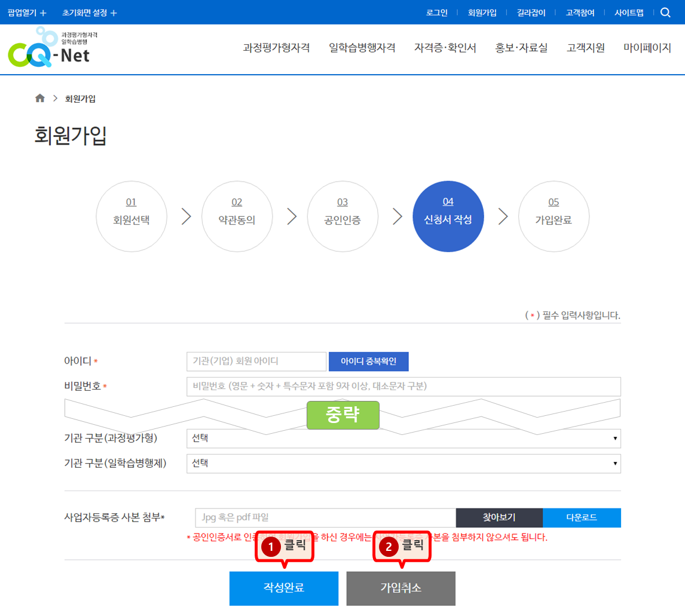Click the home icon in breadcrumb

pyautogui.click(x=40, y=98)
